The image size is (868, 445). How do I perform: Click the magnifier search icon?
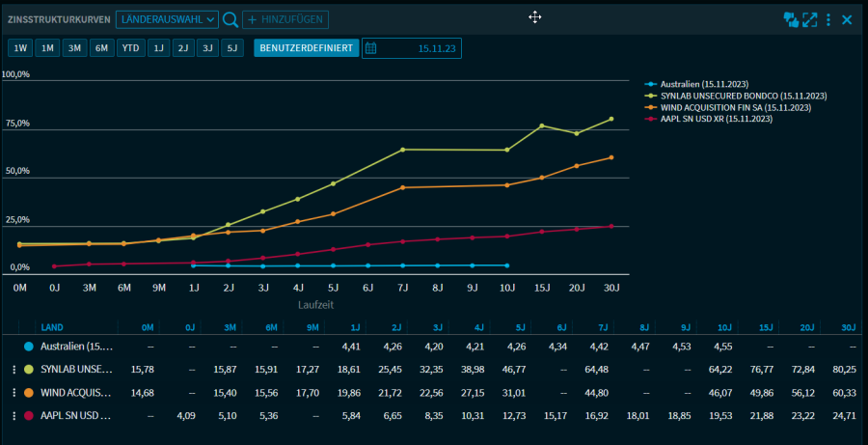pos(231,19)
